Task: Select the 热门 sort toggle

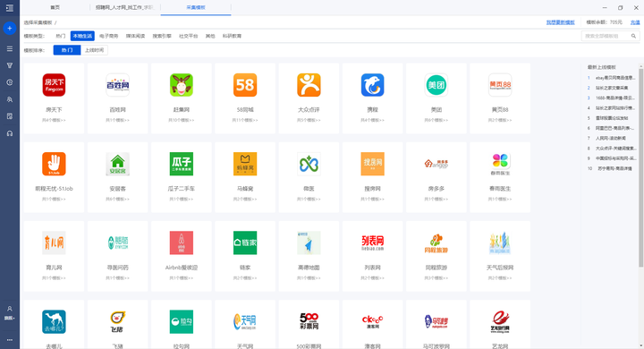Action: [67, 50]
